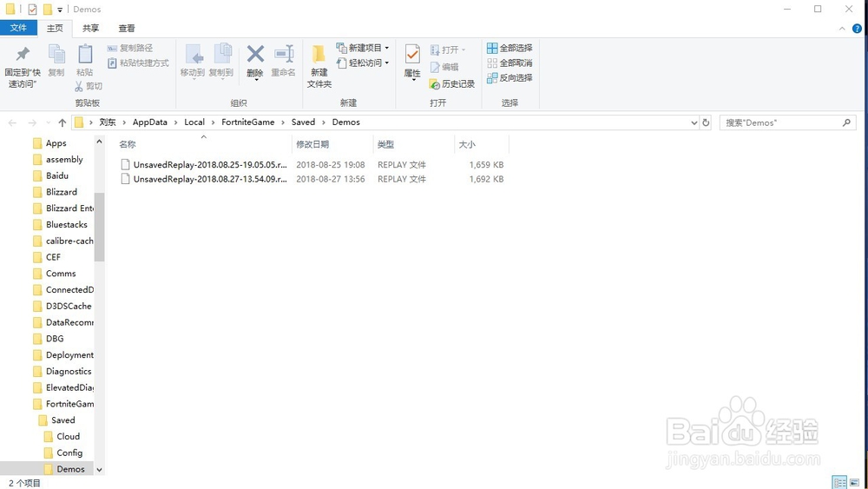
Task: Select assembly folder in tree
Action: point(63,160)
